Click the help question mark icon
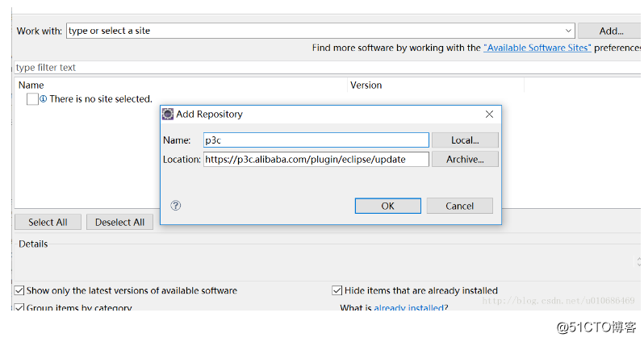644x342 pixels. tap(175, 206)
